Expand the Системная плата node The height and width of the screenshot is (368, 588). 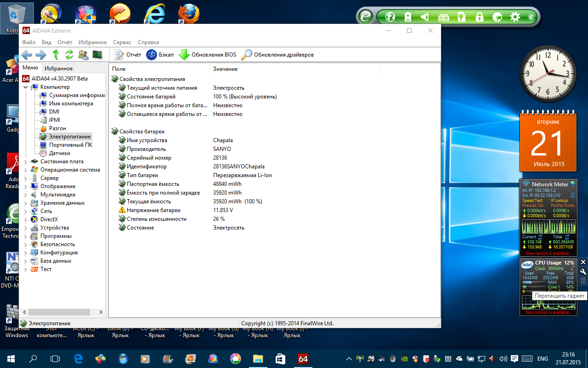[26, 161]
